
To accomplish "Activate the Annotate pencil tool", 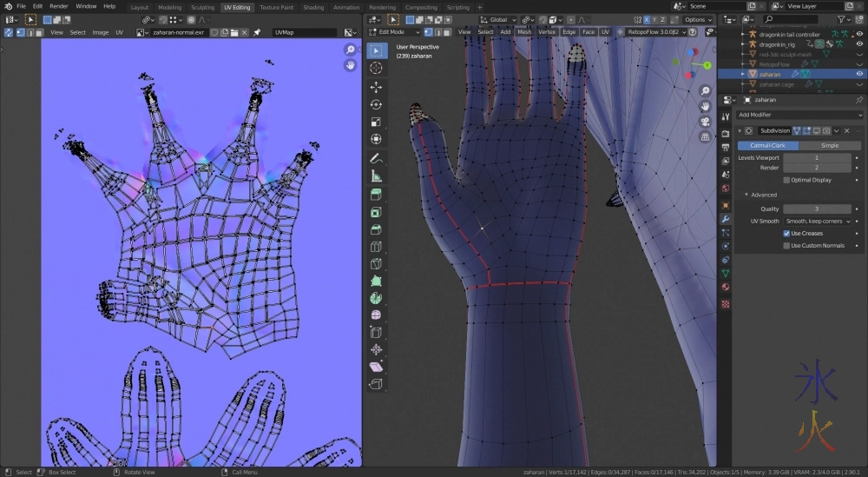I will 376,159.
